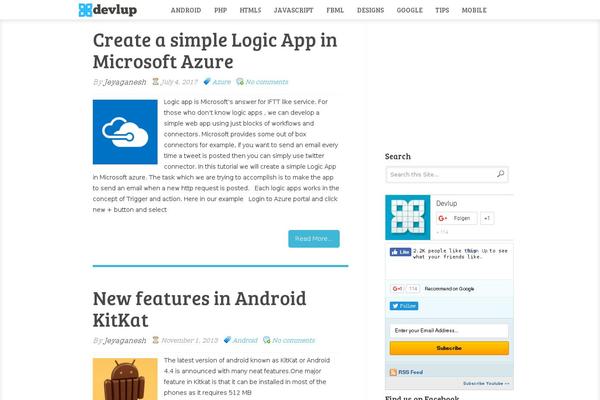
Task: Click author Jeyaganesh on KitKat post
Action: pos(125,340)
